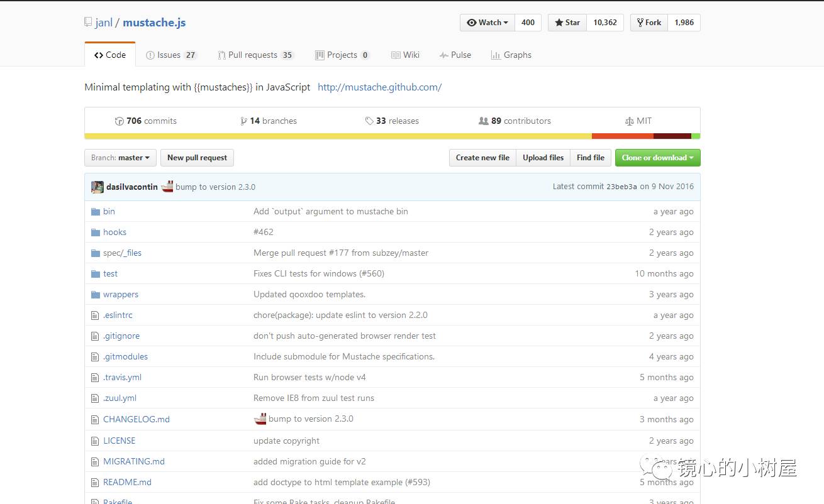Open the dasilvacontin author link
Image resolution: width=824 pixels, height=504 pixels.
tap(132, 187)
